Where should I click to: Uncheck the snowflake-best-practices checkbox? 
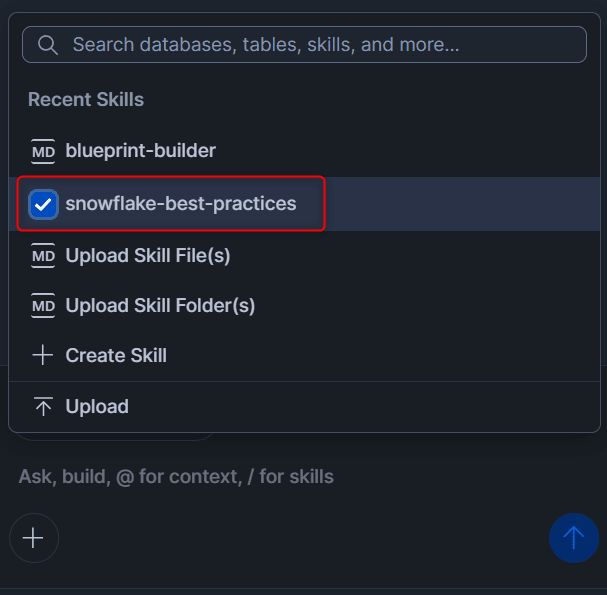tap(43, 204)
